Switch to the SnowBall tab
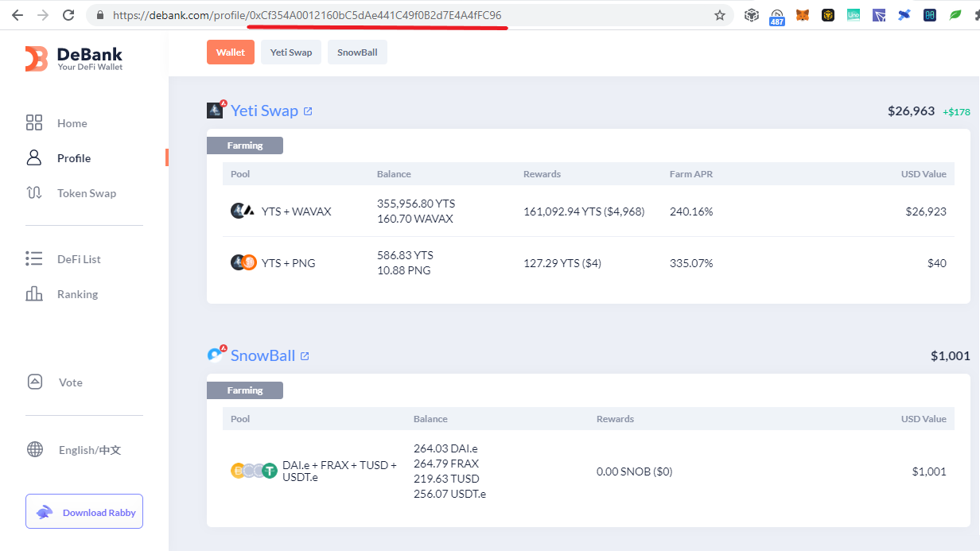The height and width of the screenshot is (551, 980). point(357,52)
